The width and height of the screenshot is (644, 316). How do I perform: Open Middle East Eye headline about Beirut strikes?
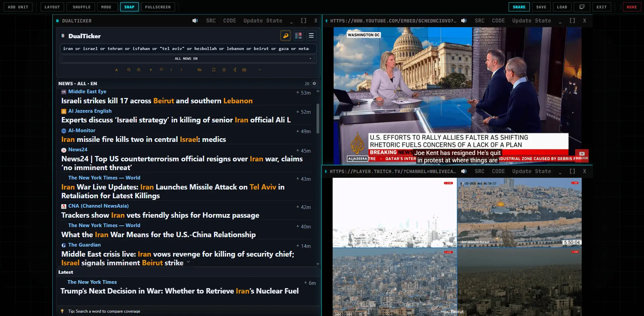pos(157,101)
